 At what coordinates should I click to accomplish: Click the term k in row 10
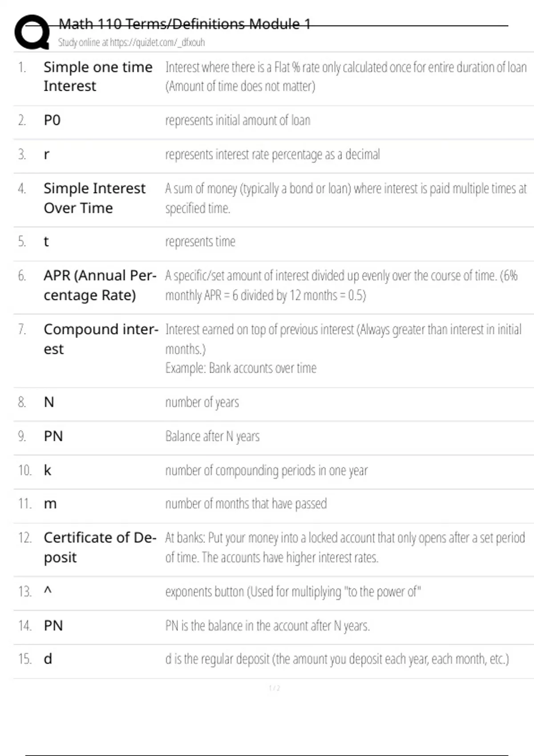[x=48, y=470]
